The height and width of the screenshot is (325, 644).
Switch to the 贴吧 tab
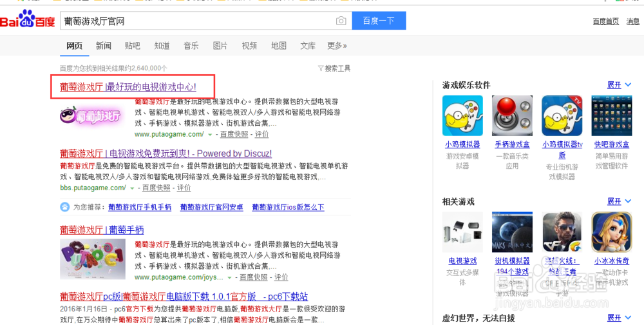133,46
